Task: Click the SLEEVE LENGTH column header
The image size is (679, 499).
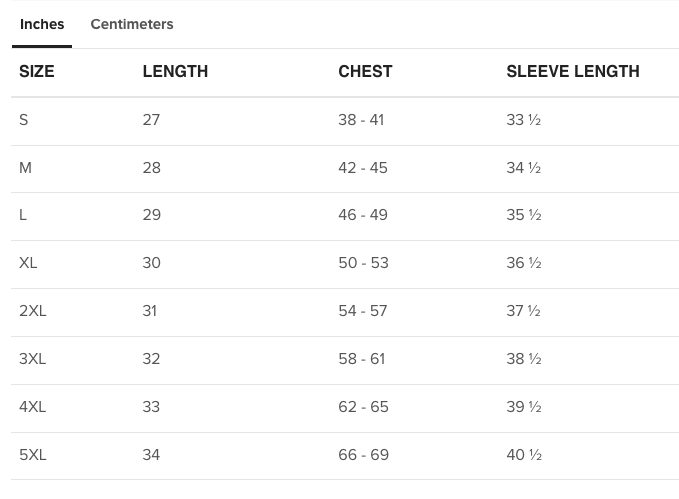Action: (x=573, y=71)
